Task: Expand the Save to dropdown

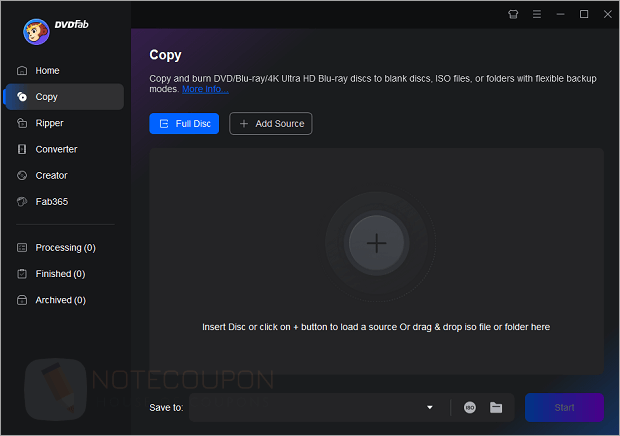Action: (x=430, y=407)
